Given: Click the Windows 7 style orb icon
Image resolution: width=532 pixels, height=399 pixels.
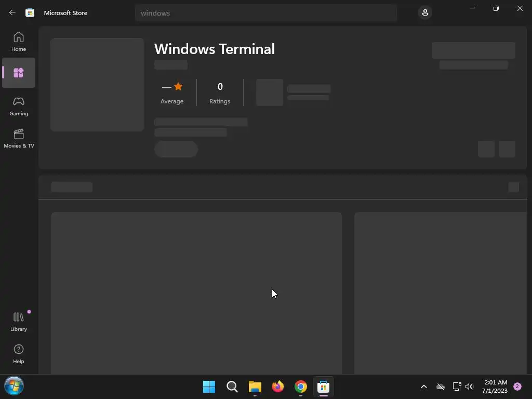Looking at the screenshot, I should click(x=14, y=386).
